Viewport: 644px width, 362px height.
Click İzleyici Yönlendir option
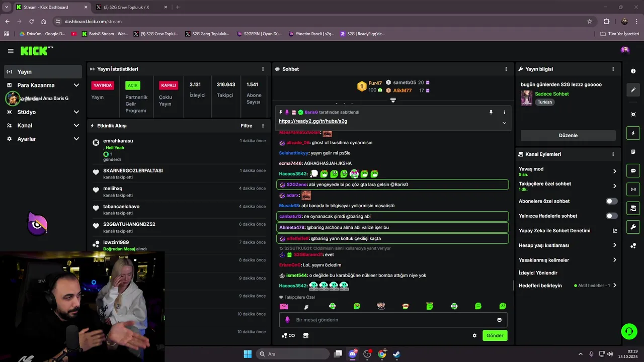538,273
